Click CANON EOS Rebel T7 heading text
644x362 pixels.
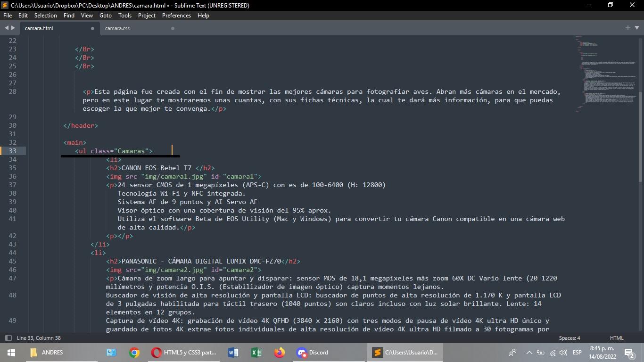coord(157,168)
